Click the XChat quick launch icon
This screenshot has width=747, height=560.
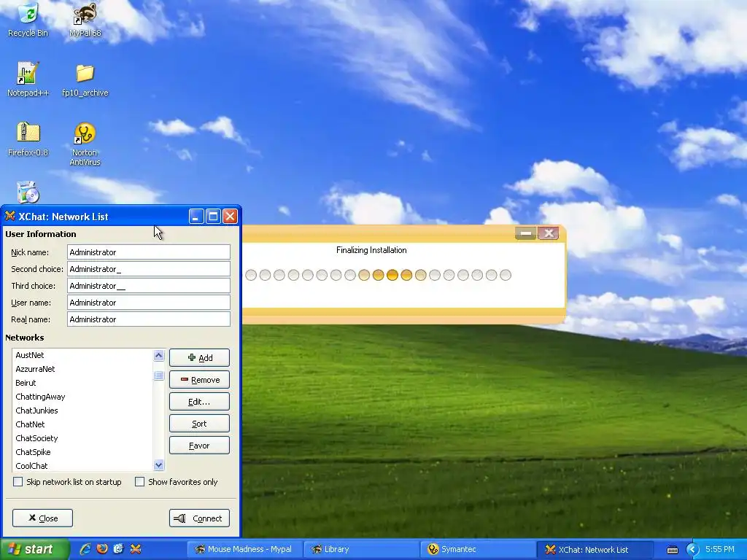coord(135,549)
